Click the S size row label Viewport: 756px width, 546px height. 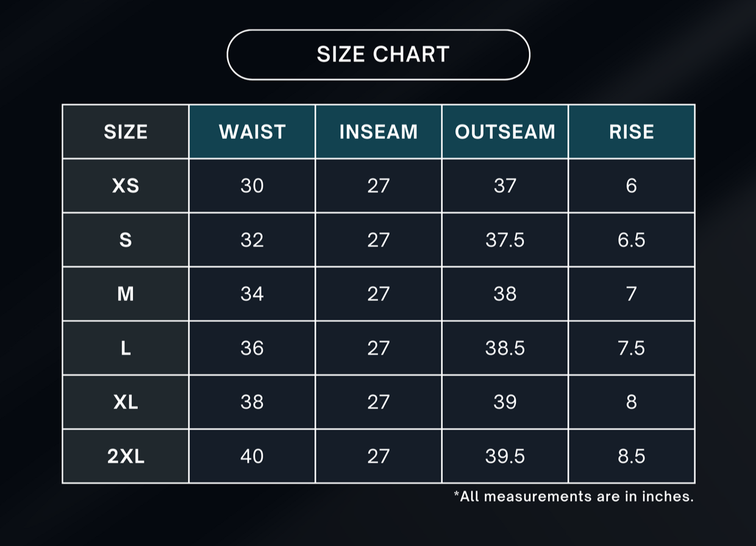(126, 240)
